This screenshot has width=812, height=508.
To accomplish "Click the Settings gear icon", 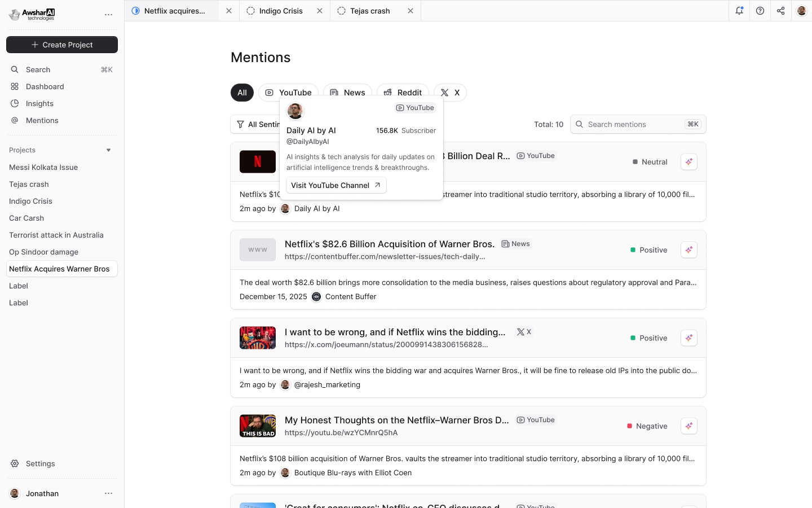I will coord(15,463).
